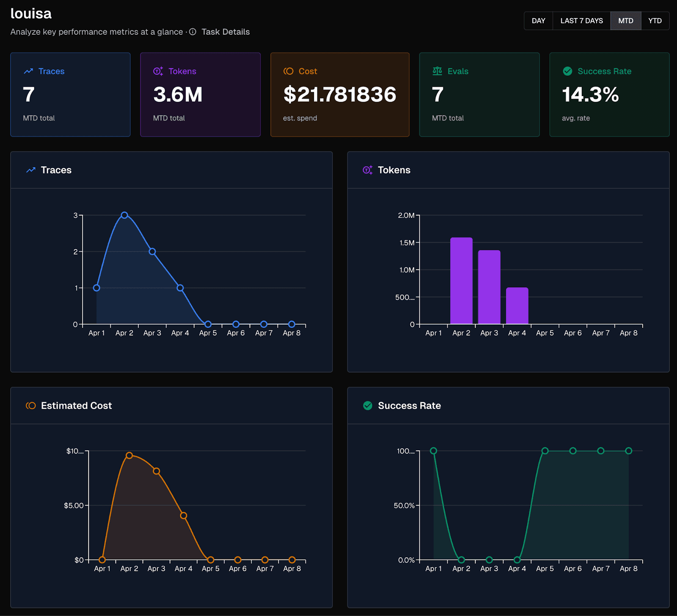Image resolution: width=677 pixels, height=616 pixels.
Task: Click the Tokens card purple icon
Action: click(158, 71)
